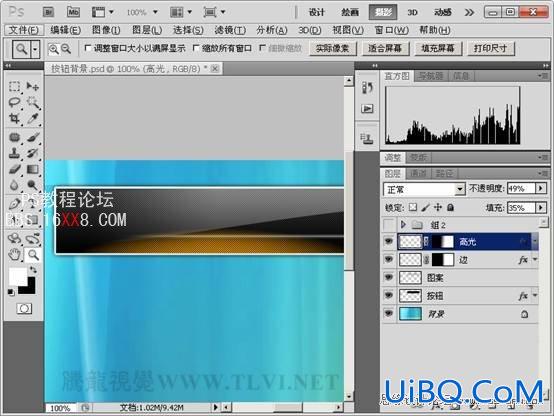Open Mini Bridge via Mb icon
The image size is (554, 416).
coord(73,12)
